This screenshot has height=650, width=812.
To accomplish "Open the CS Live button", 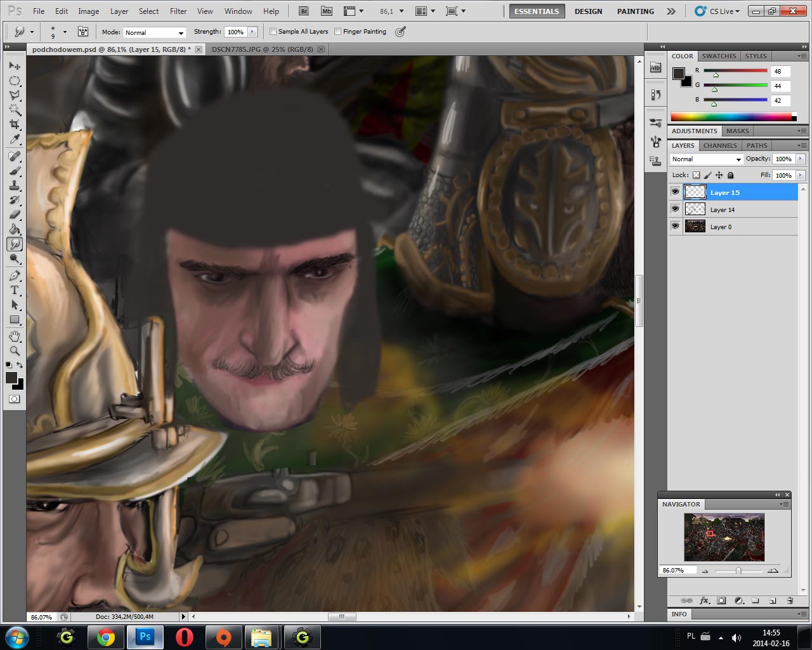I will (x=717, y=11).
